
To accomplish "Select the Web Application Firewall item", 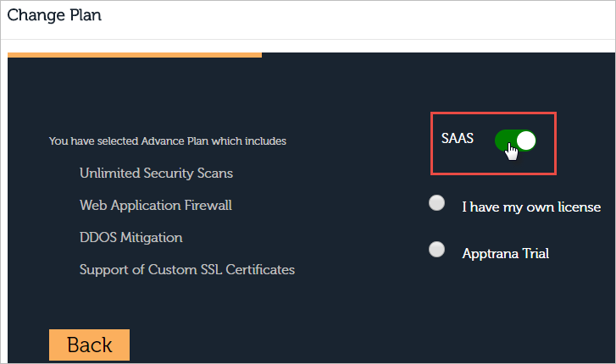I will click(x=156, y=206).
